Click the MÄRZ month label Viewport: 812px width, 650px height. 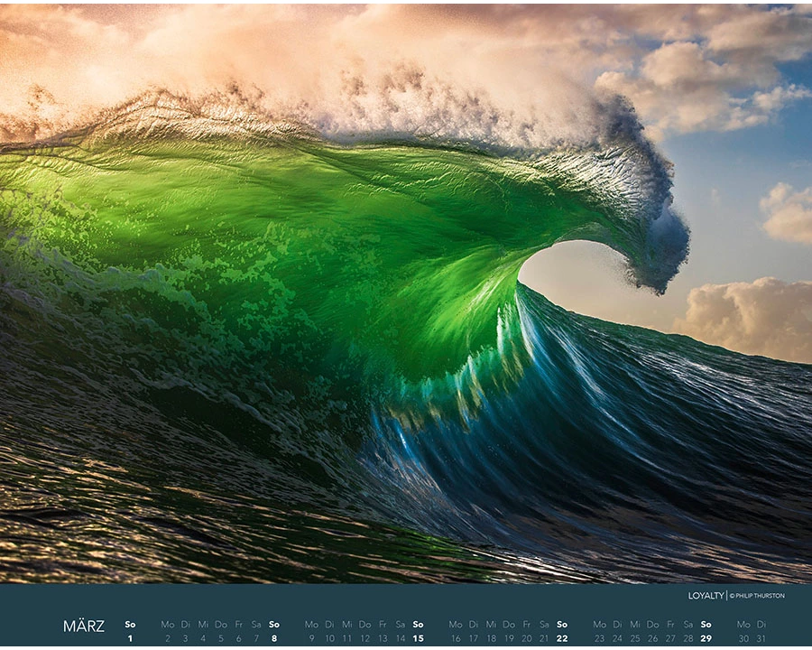84,626
